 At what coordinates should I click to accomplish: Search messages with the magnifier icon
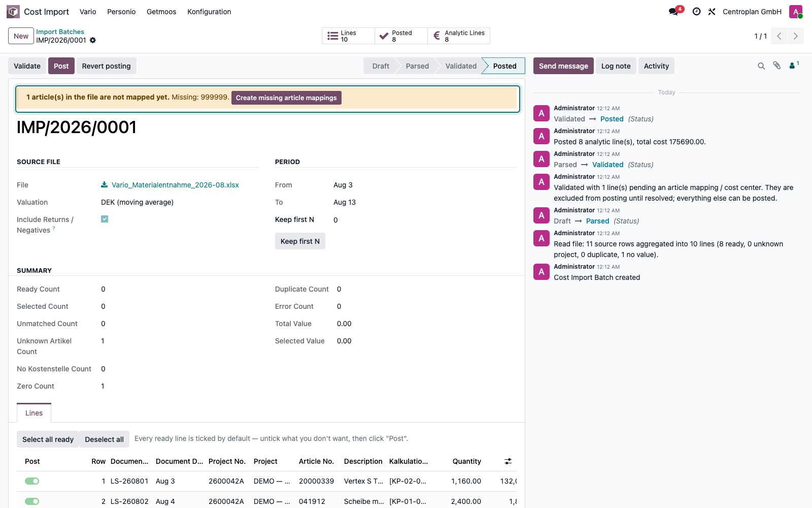pos(761,66)
